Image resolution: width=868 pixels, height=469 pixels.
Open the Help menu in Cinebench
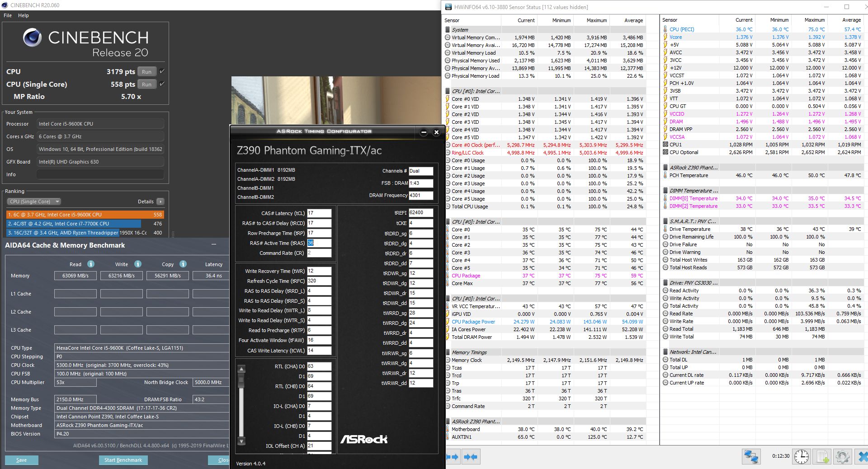tap(24, 15)
